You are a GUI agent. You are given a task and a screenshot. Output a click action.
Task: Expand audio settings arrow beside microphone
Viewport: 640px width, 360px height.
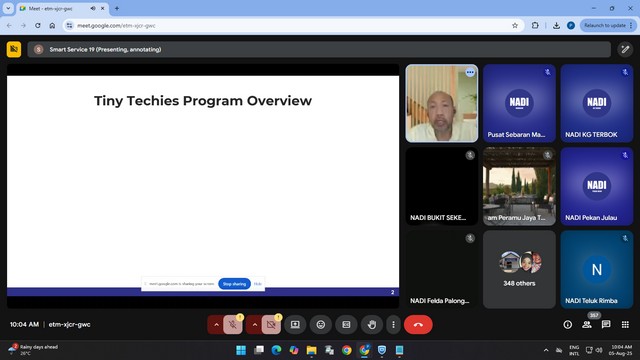click(216, 325)
